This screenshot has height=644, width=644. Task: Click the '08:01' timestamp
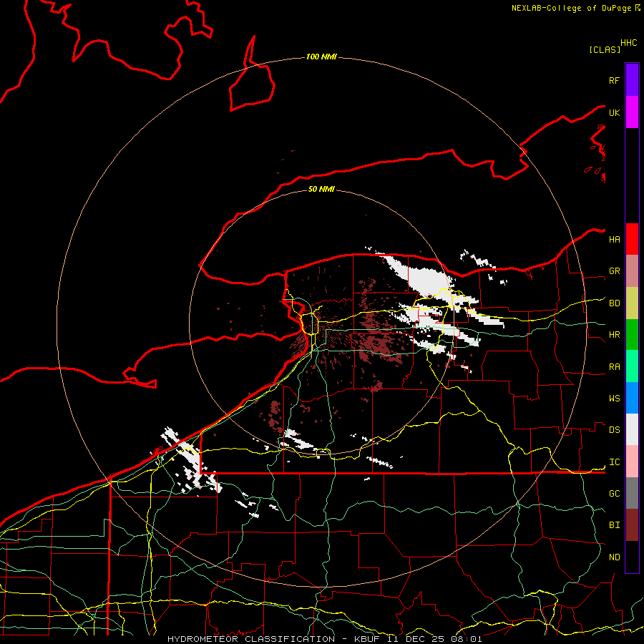(x=466, y=639)
